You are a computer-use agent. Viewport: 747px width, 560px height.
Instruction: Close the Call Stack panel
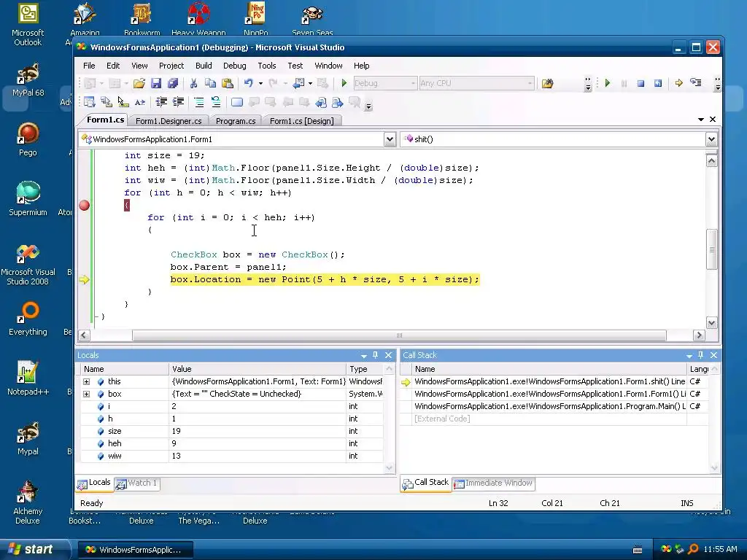point(713,355)
